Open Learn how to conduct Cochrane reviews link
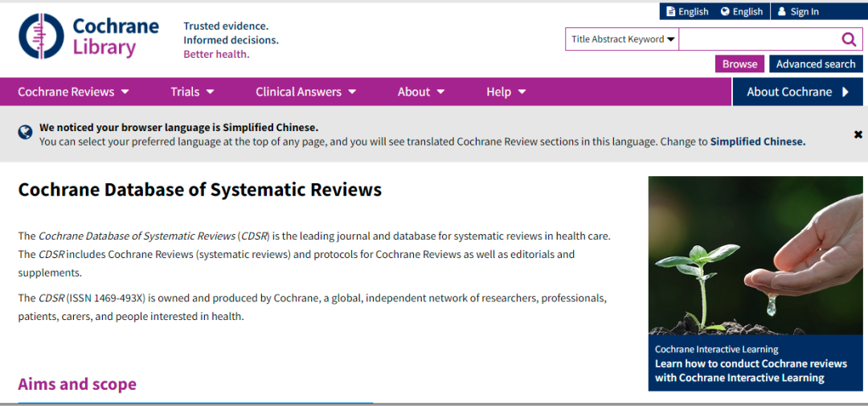This screenshot has width=868, height=406. click(751, 371)
